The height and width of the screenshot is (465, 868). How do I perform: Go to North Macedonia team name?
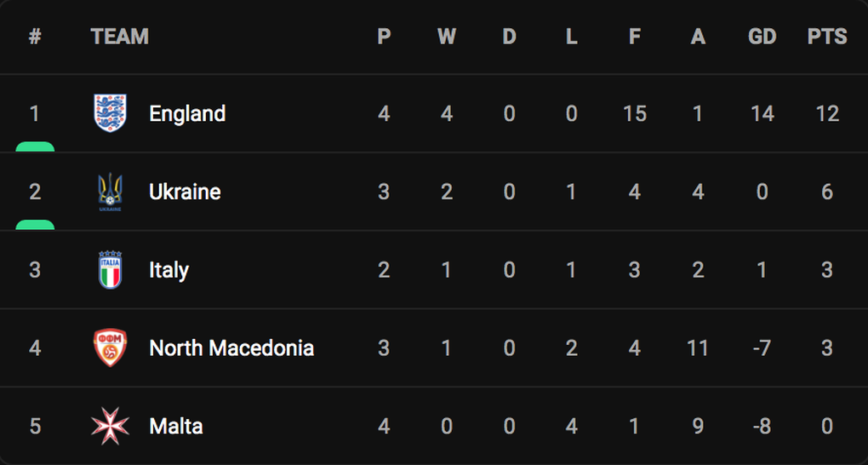tap(231, 348)
